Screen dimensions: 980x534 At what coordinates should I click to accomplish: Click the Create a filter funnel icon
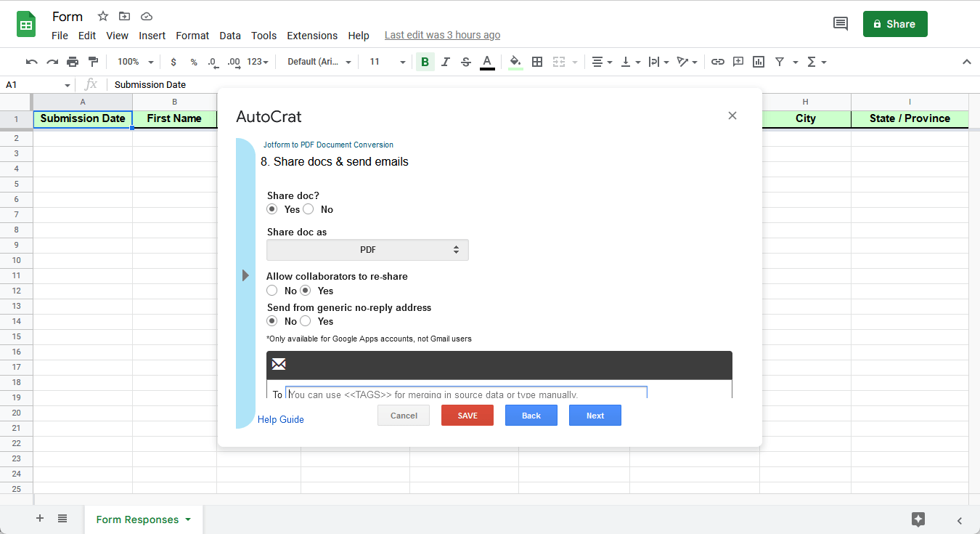tap(780, 62)
